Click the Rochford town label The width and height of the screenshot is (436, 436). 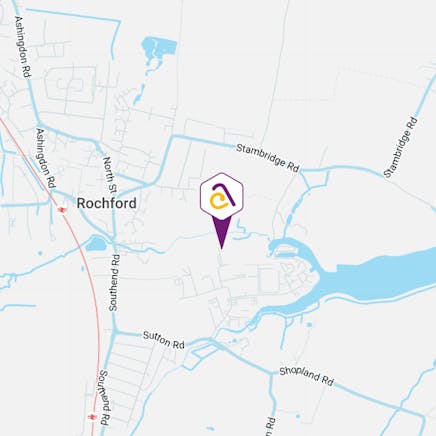106,203
